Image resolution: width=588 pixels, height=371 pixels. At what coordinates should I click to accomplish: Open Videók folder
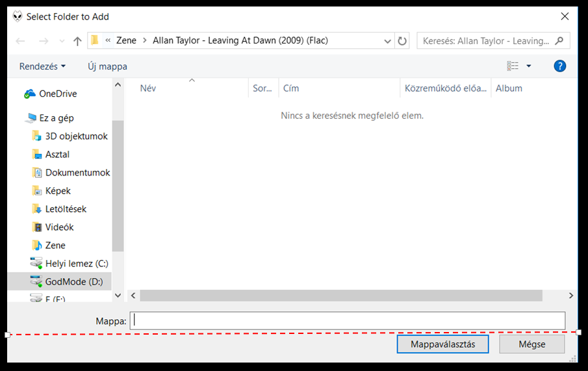60,227
